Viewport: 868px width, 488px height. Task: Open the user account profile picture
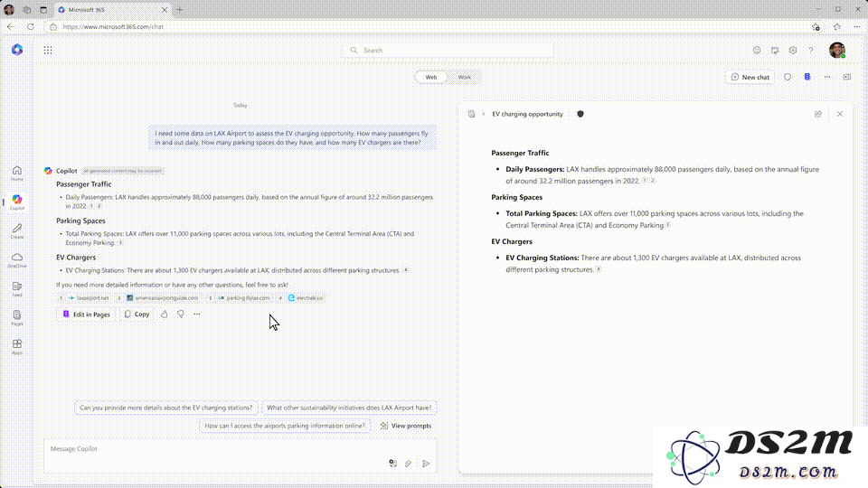pos(837,50)
